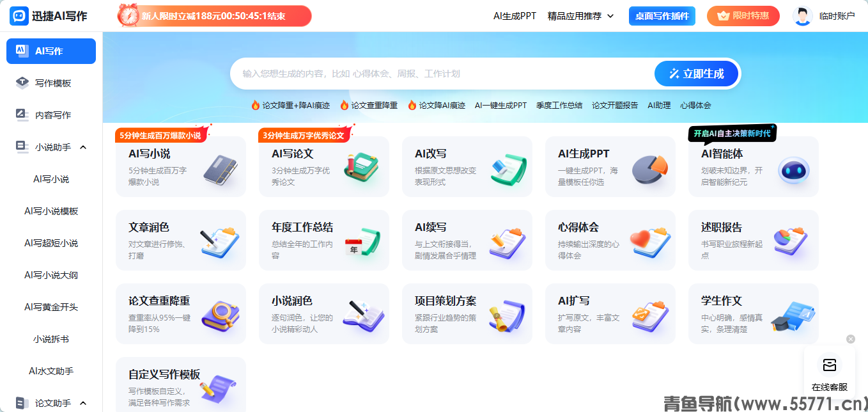
Task: Select AI写小说 in the sidebar
Action: (x=51, y=179)
